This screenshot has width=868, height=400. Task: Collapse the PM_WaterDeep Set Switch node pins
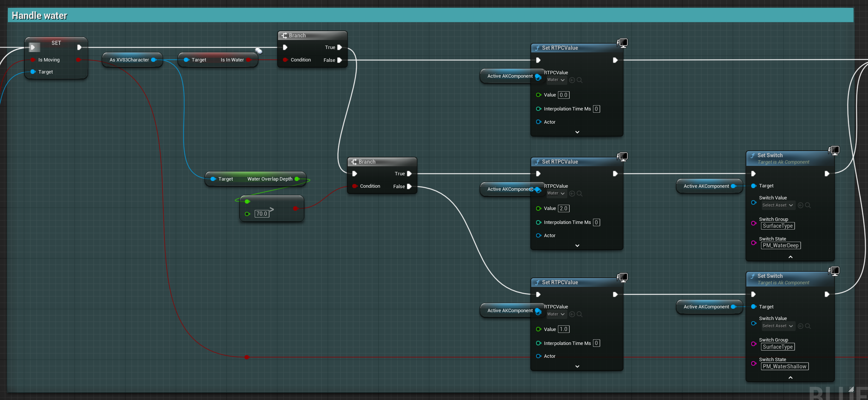pos(790,257)
